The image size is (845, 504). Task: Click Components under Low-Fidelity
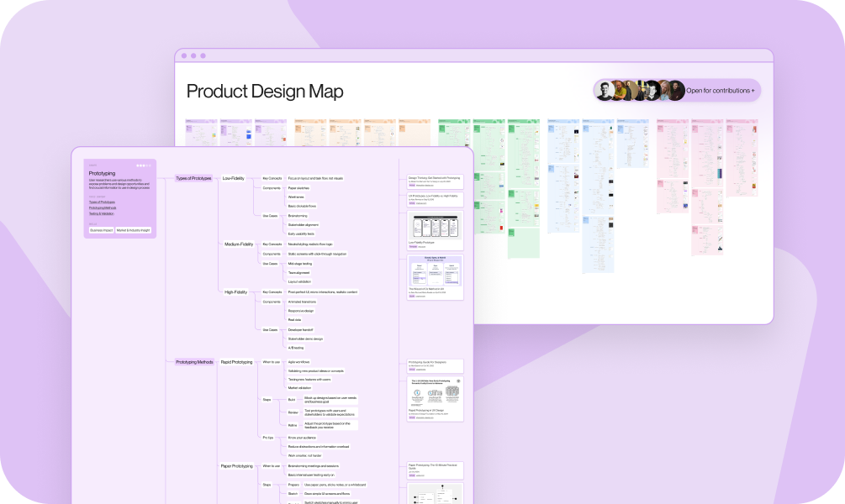272,188
